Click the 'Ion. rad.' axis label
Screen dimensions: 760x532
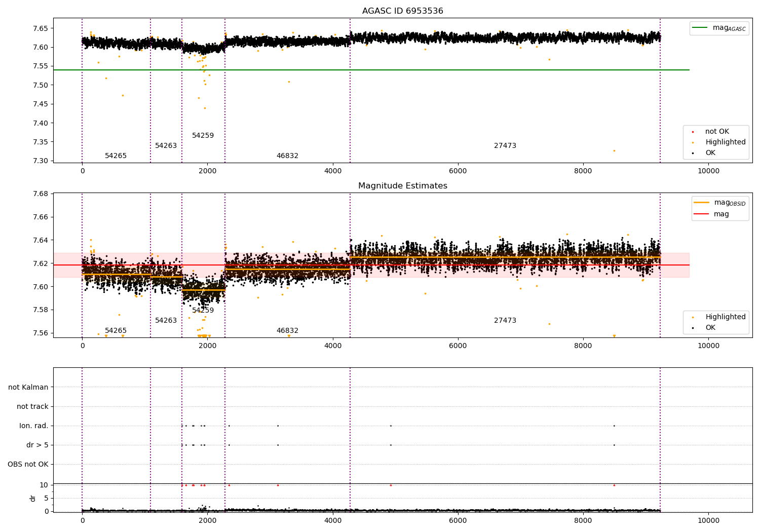pyautogui.click(x=34, y=426)
